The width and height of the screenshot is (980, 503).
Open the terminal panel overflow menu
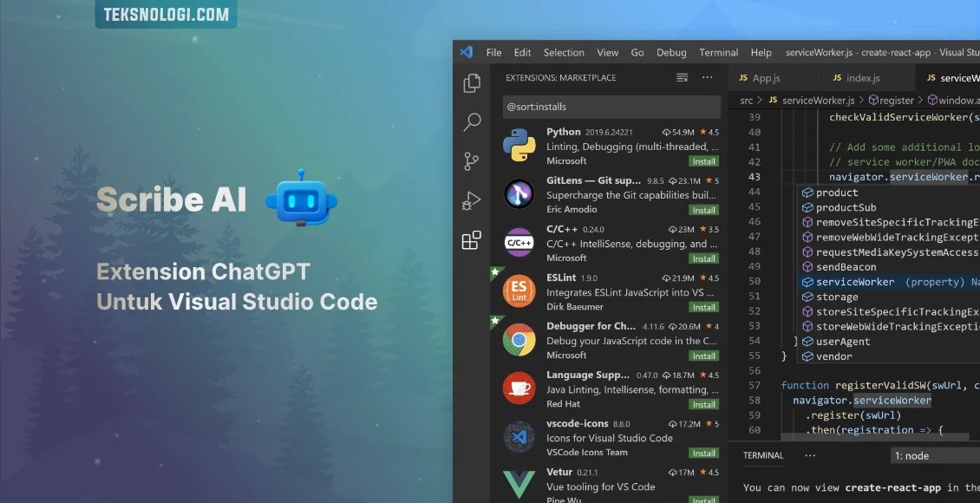pyautogui.click(x=810, y=455)
